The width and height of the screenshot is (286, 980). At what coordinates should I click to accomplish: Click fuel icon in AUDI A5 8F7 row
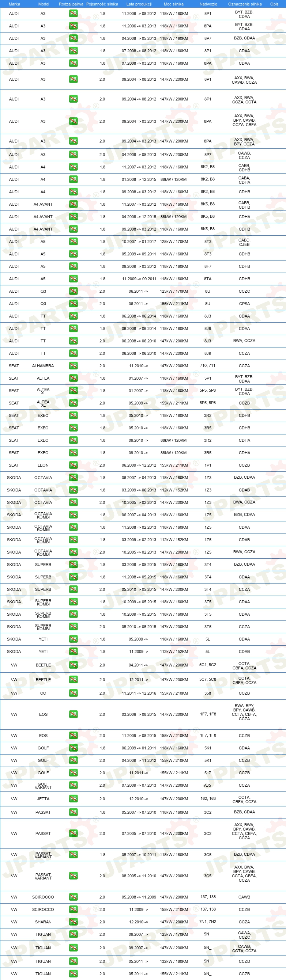[74, 266]
